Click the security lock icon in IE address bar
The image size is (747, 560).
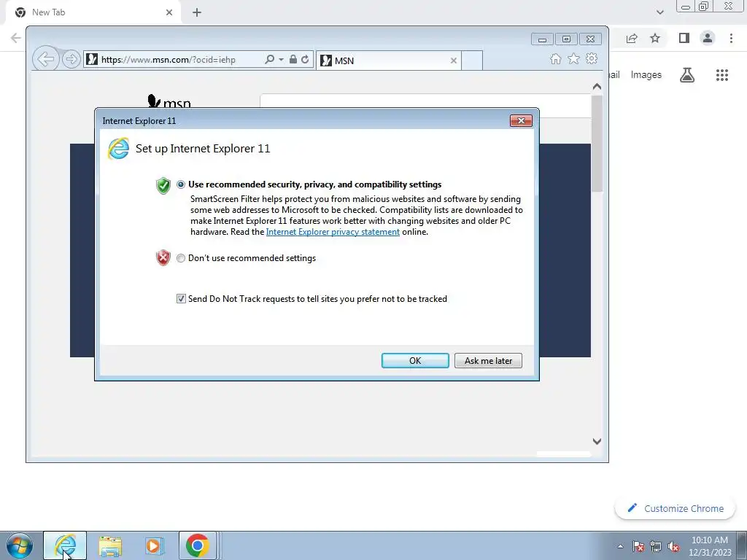tap(293, 60)
